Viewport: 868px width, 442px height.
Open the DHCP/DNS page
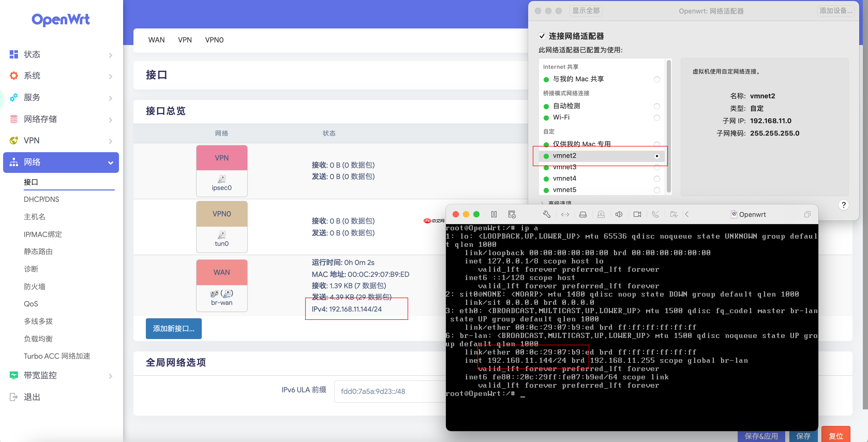click(x=41, y=199)
